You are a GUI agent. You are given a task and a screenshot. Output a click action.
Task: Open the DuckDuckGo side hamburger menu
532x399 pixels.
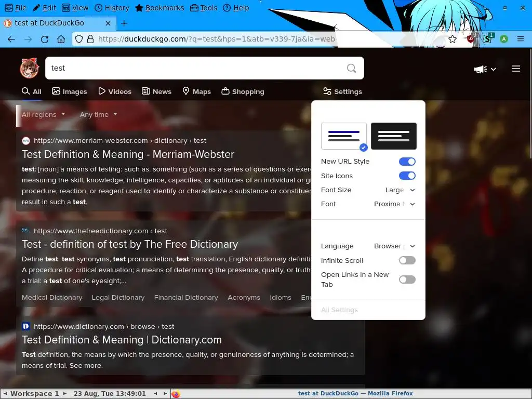[x=516, y=69]
